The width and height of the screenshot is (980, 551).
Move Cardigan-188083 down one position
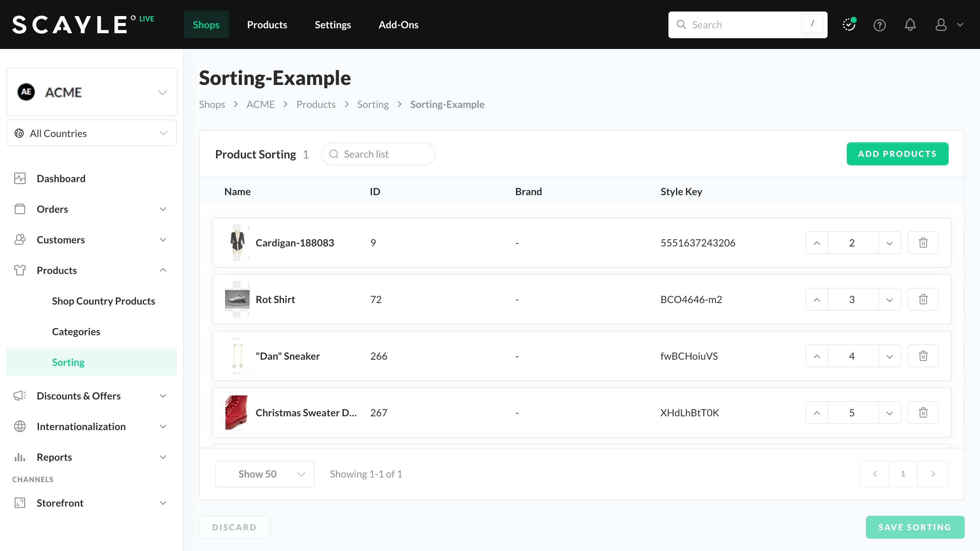[889, 243]
